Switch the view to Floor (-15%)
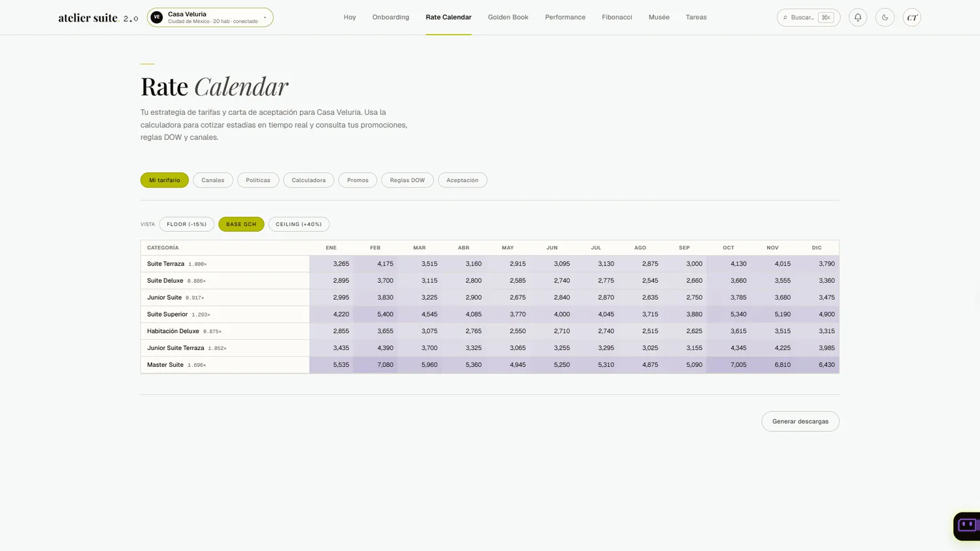The height and width of the screenshot is (551, 980). click(187, 225)
